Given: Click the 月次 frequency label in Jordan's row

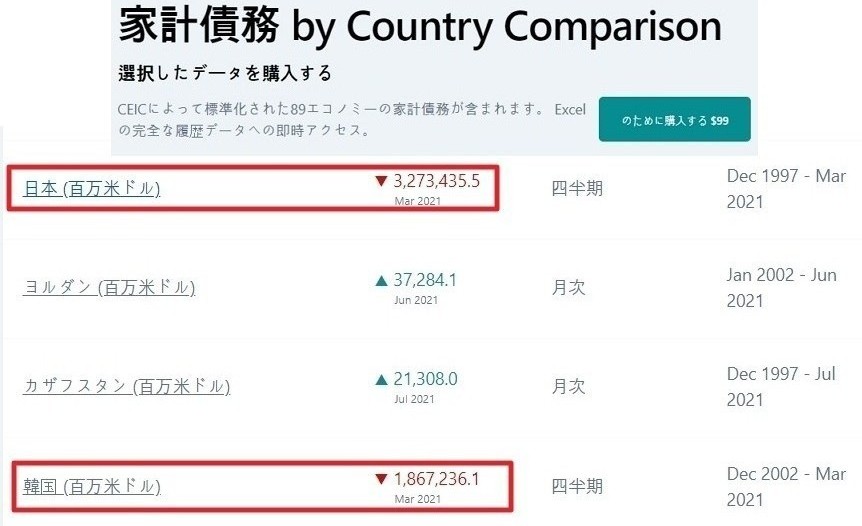Looking at the screenshot, I should (x=569, y=288).
